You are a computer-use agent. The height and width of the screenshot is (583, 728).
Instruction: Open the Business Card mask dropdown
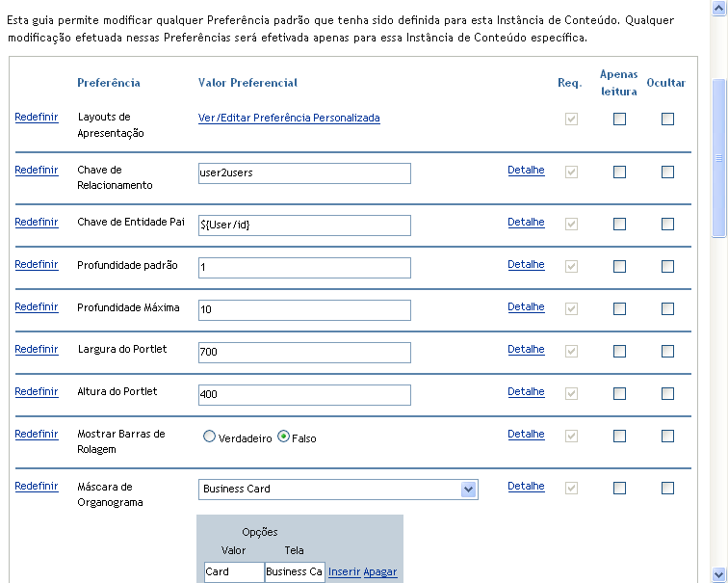tap(468, 490)
